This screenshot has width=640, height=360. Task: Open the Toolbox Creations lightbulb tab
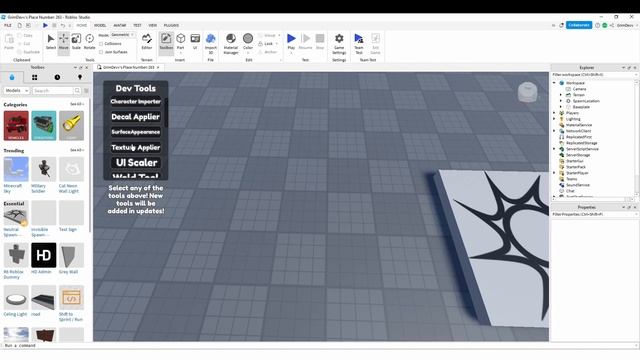click(x=80, y=77)
